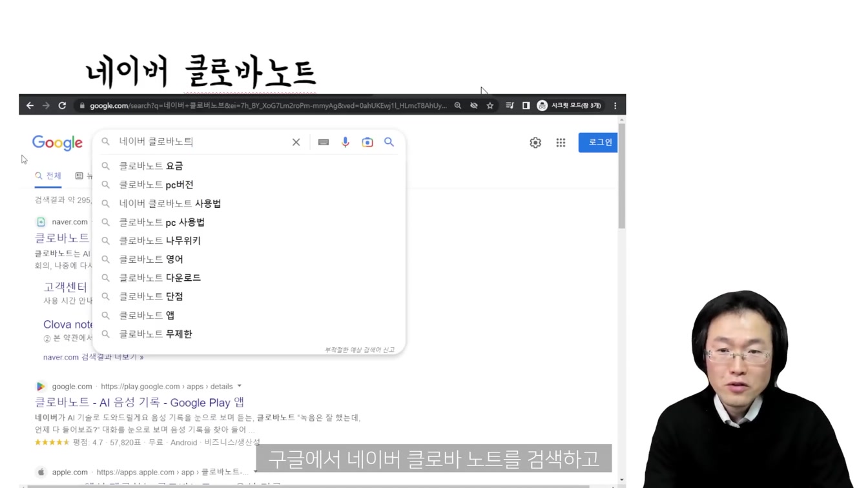Select the google.com address bar URL
Viewport: 868px width, 488px height.
click(x=268, y=105)
